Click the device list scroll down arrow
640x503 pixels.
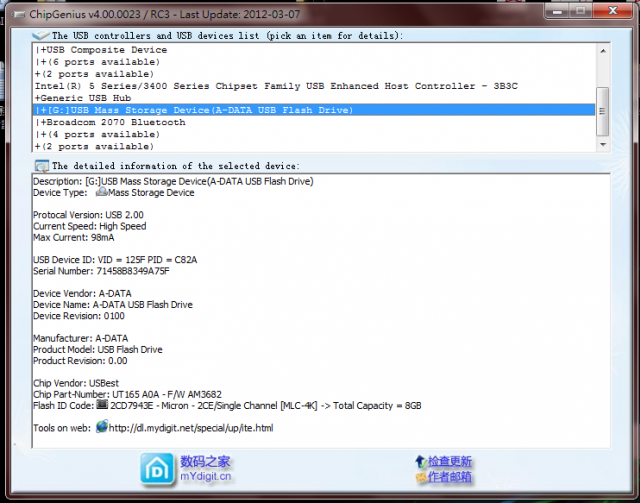[603, 145]
